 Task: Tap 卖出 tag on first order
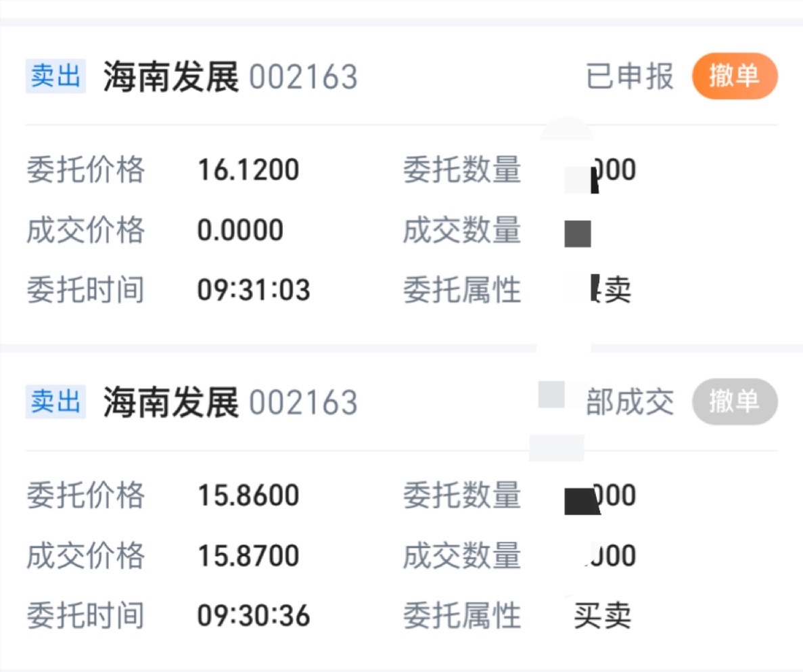(x=55, y=76)
